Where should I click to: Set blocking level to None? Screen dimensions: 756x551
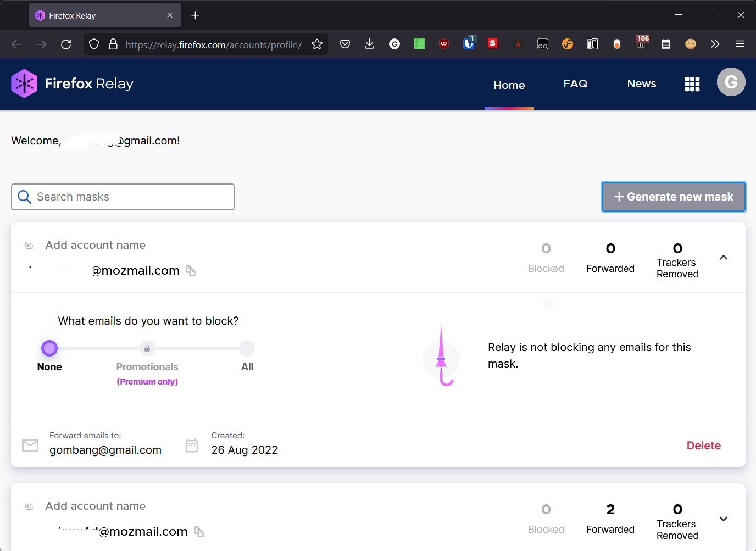[49, 348]
